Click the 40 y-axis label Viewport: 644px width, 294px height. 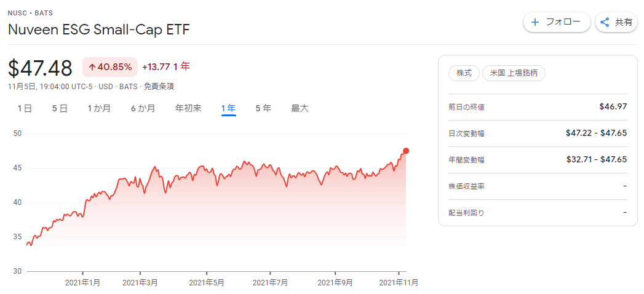click(17, 202)
